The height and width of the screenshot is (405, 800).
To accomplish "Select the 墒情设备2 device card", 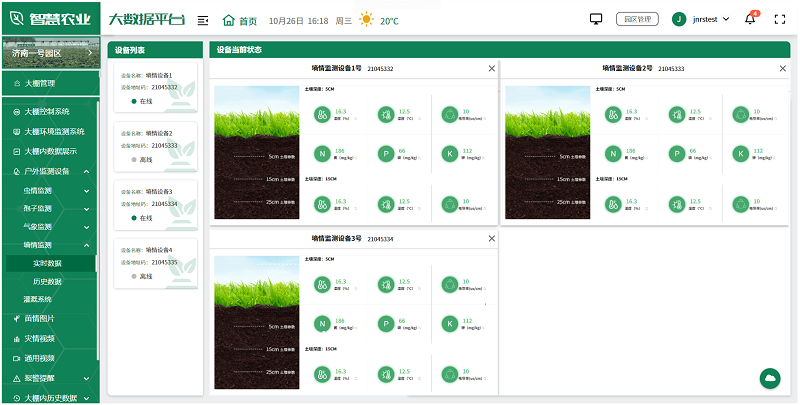I will click(x=156, y=146).
